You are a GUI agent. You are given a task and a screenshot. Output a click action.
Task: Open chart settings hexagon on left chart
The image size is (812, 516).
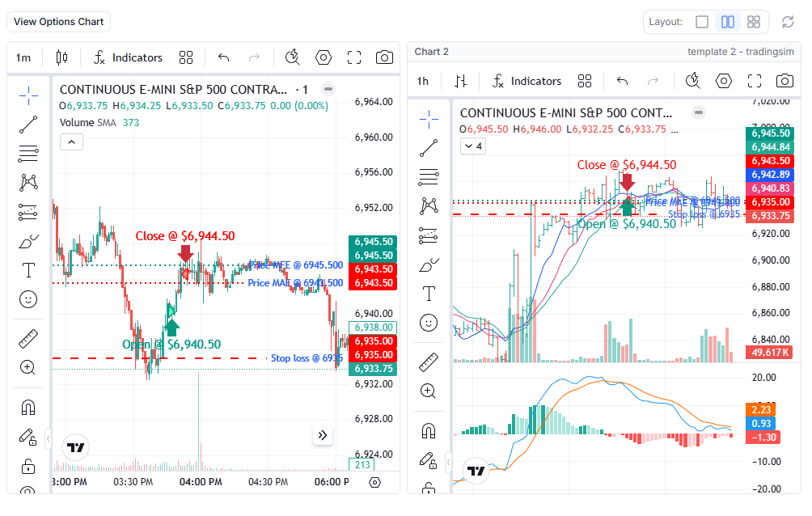coord(324,57)
